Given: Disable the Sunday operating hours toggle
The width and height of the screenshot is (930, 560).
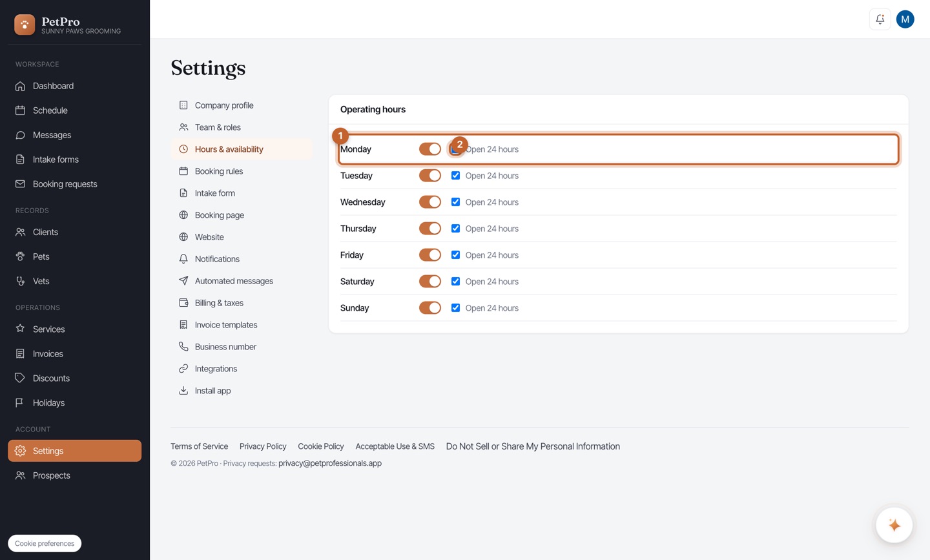Looking at the screenshot, I should tap(429, 308).
